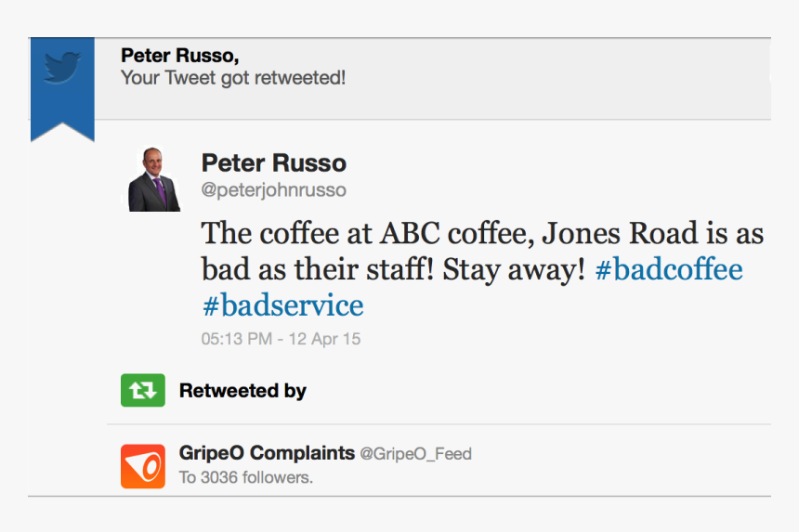Click "Stay away!" in the tweet text

514,269
